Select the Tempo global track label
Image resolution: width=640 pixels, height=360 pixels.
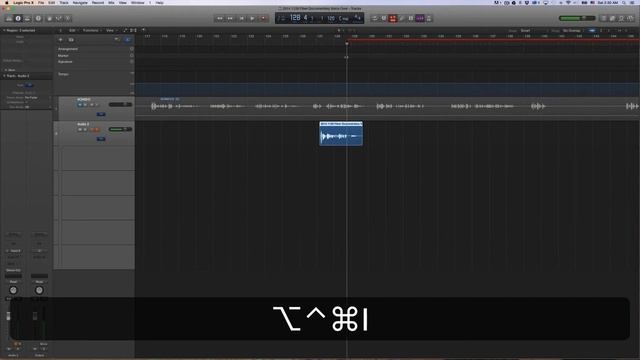pos(63,74)
